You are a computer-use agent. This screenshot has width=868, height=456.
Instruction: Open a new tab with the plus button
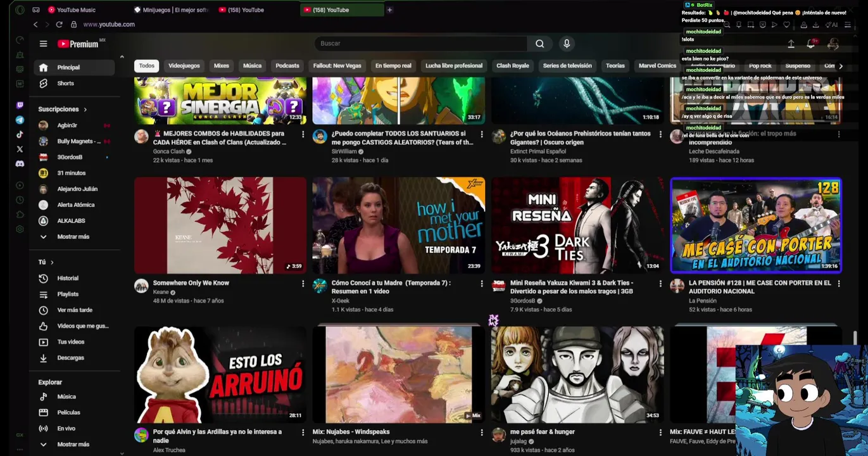(389, 9)
